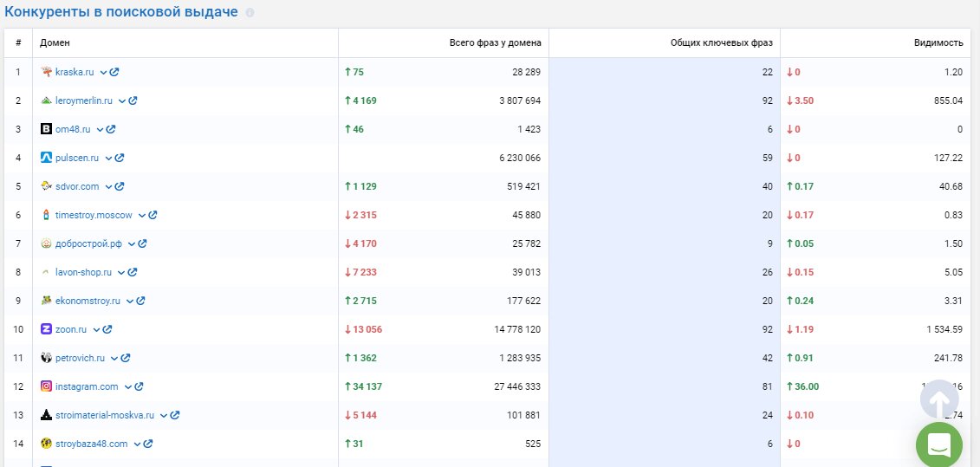Open the lavon-shop.ru domain link

tap(83, 272)
